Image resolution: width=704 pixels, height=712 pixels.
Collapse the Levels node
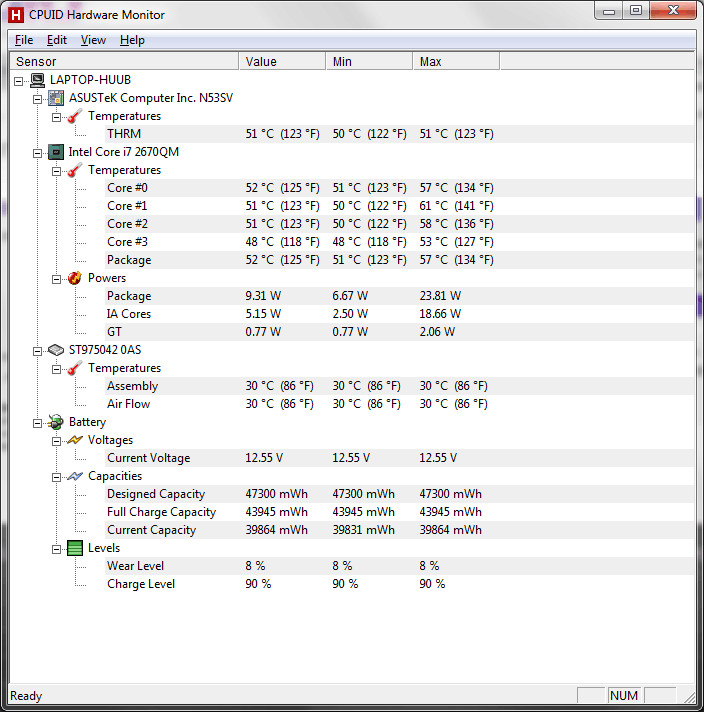(56, 549)
